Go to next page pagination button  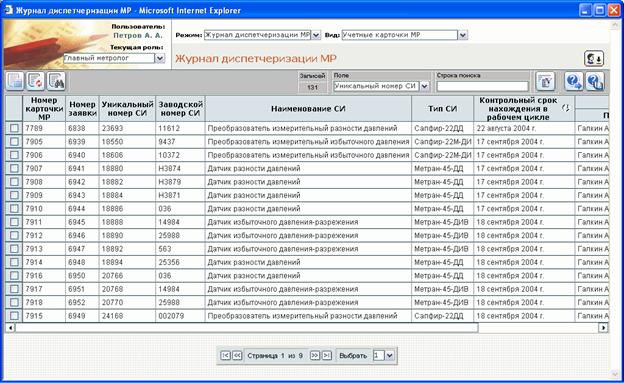[315, 355]
